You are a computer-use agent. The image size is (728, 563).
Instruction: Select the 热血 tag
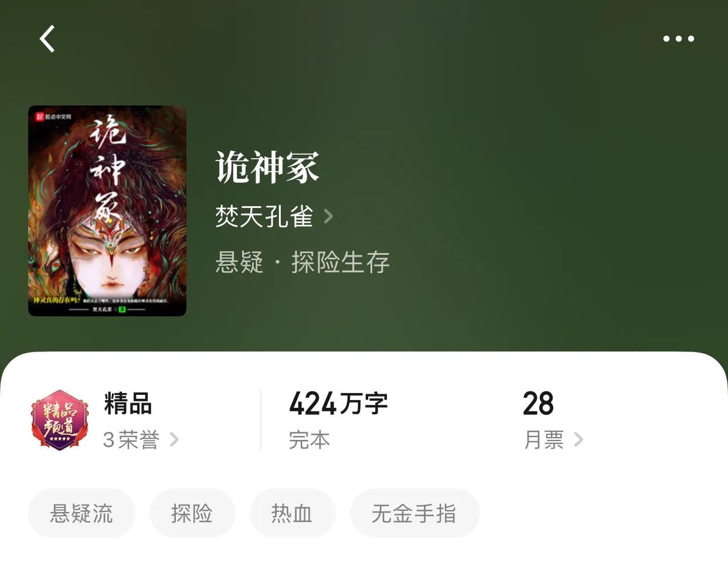click(292, 513)
